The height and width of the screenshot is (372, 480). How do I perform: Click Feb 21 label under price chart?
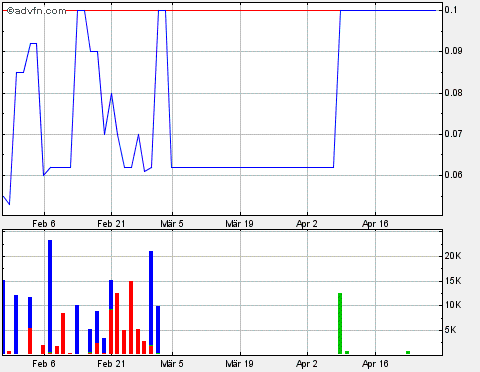tap(111, 224)
